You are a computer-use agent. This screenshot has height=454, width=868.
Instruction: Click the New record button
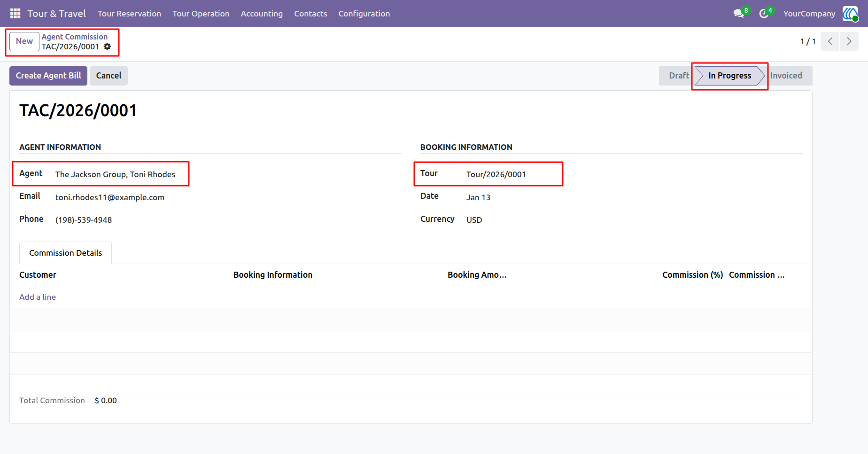tap(24, 41)
